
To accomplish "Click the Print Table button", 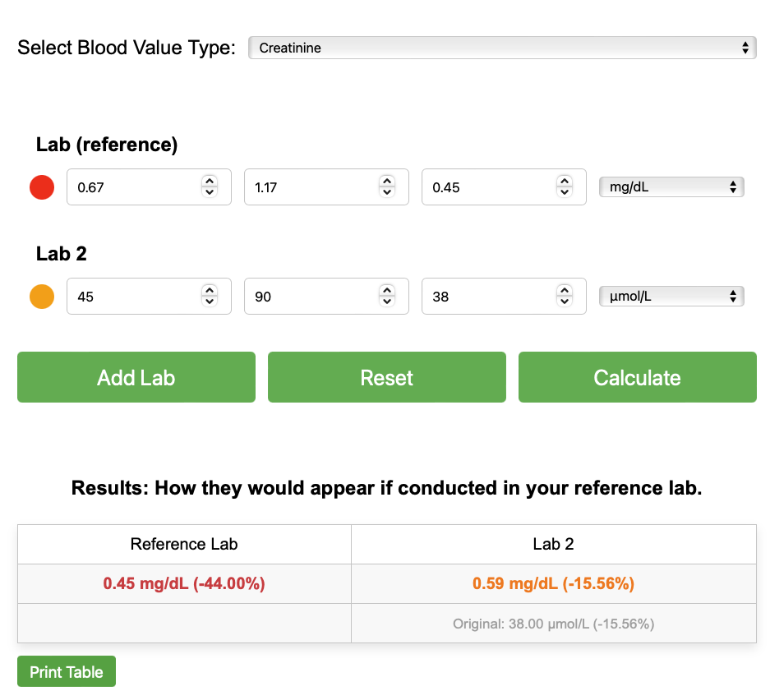I will (x=67, y=672).
